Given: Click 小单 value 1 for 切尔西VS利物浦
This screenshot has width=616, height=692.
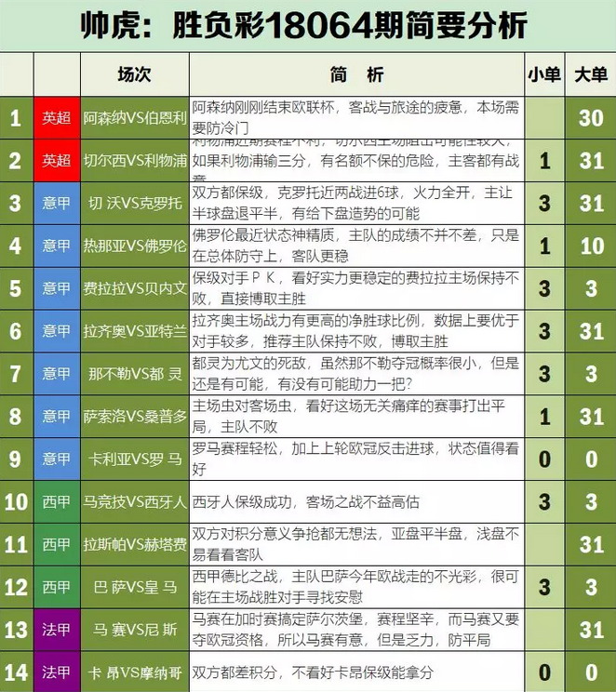Looking at the screenshot, I should point(544,161).
